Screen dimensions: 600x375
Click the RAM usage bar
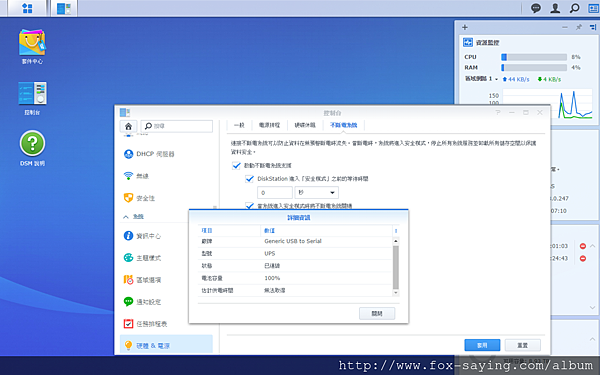click(x=534, y=68)
